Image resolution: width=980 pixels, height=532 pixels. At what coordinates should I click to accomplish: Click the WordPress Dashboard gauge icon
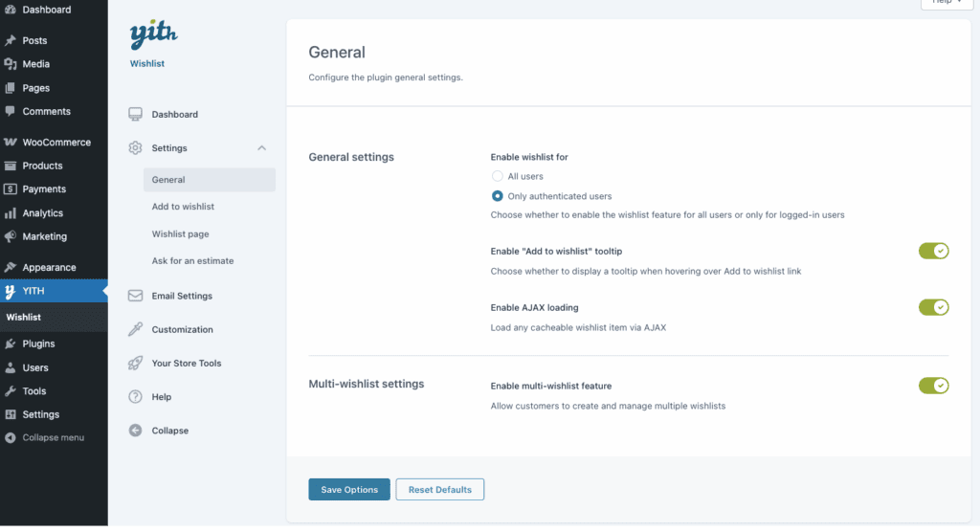(10, 10)
